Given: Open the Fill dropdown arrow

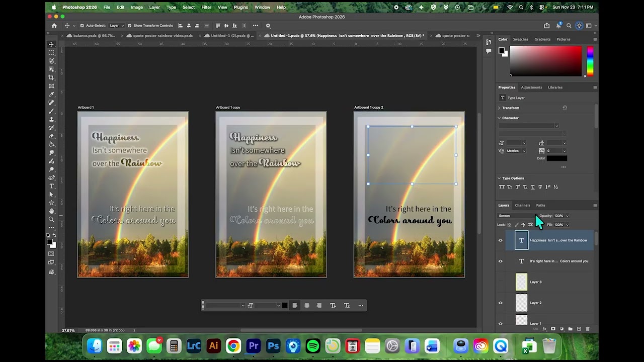Looking at the screenshot, I should [x=567, y=225].
